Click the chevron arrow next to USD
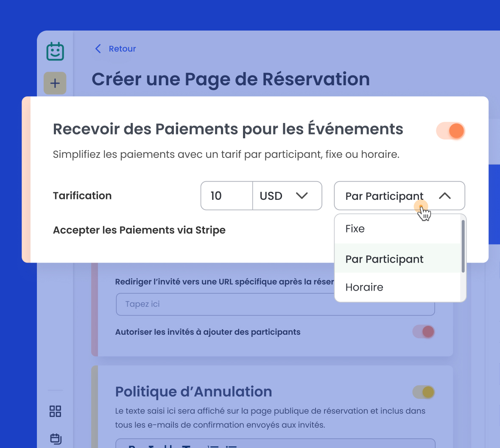The height and width of the screenshot is (448, 500). point(302,196)
